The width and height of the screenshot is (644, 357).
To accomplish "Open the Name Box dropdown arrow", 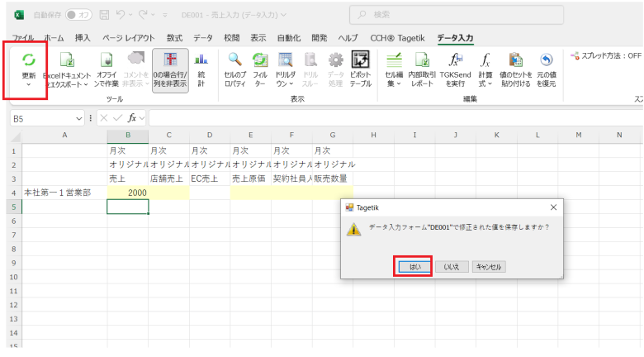I will point(79,118).
